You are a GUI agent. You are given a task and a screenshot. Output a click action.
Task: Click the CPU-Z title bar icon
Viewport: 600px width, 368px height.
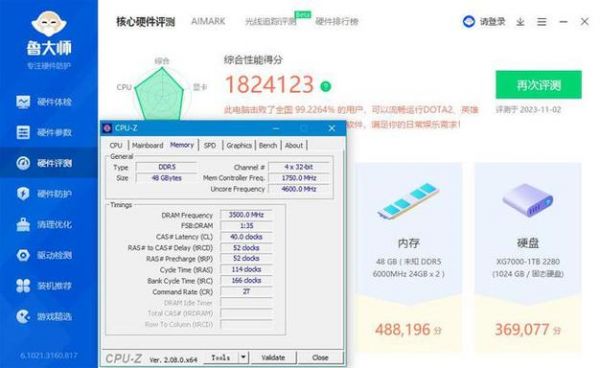[107, 128]
